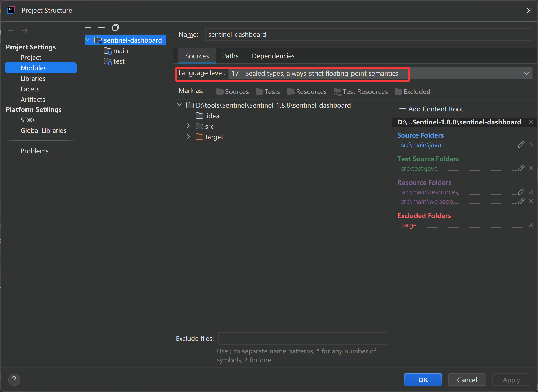Viewport: 538px width, 392px height.
Task: Remove src\test\java test source folder
Action: (531, 168)
